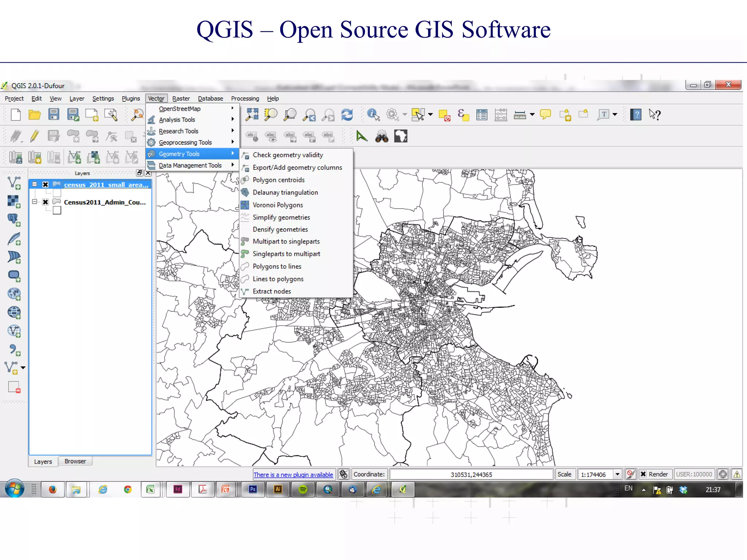Viewport: 747px width, 560px height.
Task: Toggle visibility of census_2011_small_area layer
Action: coord(45,184)
